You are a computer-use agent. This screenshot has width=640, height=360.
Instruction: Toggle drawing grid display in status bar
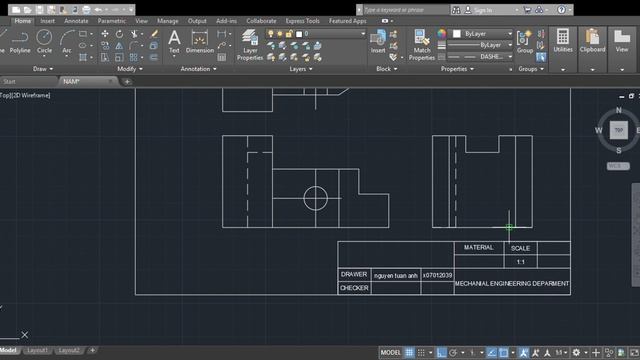[409, 352]
